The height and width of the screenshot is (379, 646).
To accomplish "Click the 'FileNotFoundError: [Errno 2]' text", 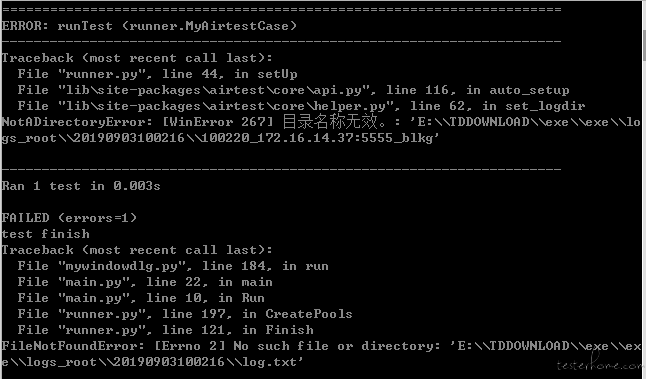I will click(113, 346).
